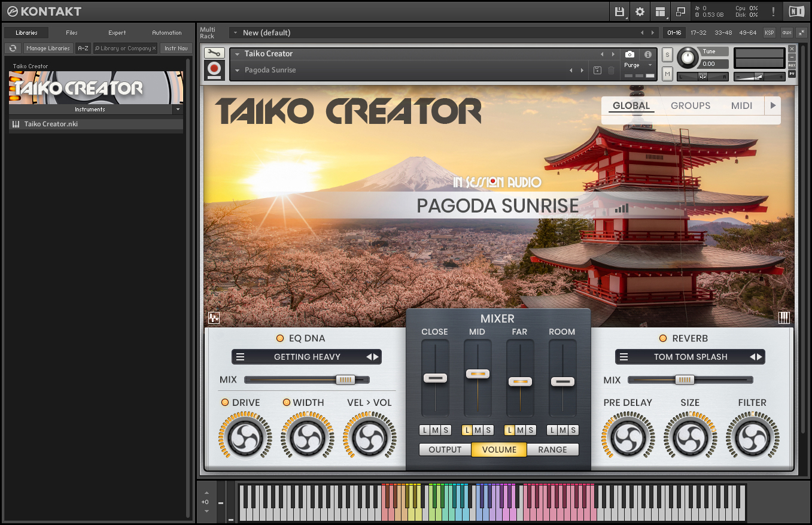Solo the FAR mic channel
The width and height of the screenshot is (812, 525).
pos(531,430)
